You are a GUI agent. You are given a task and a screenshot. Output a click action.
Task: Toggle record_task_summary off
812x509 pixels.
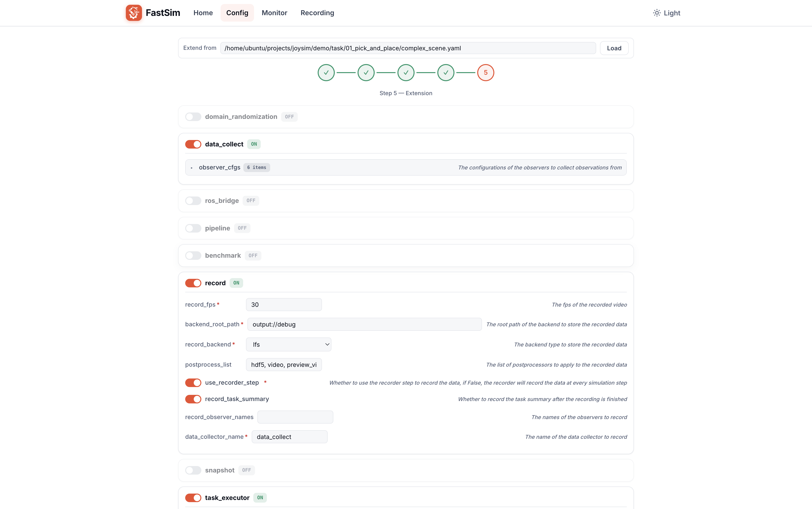[193, 399]
